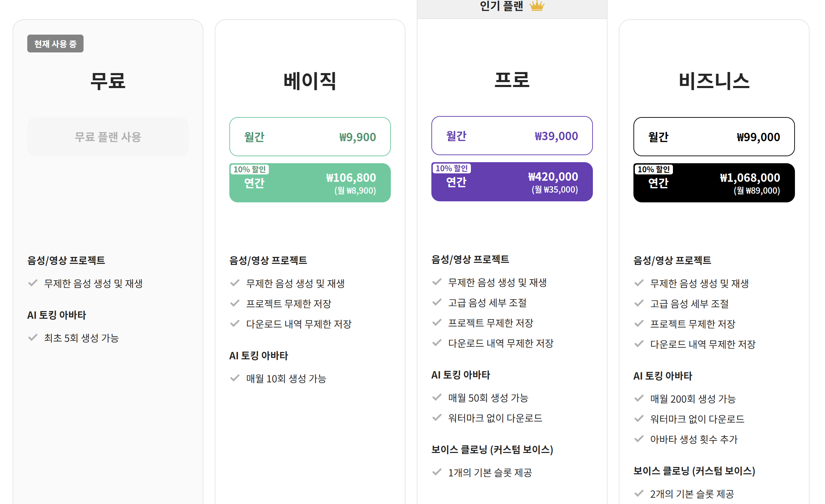The image size is (825, 504).
Task: Click checkmark beside 매월 10회 생성 가능
Action: click(x=235, y=378)
